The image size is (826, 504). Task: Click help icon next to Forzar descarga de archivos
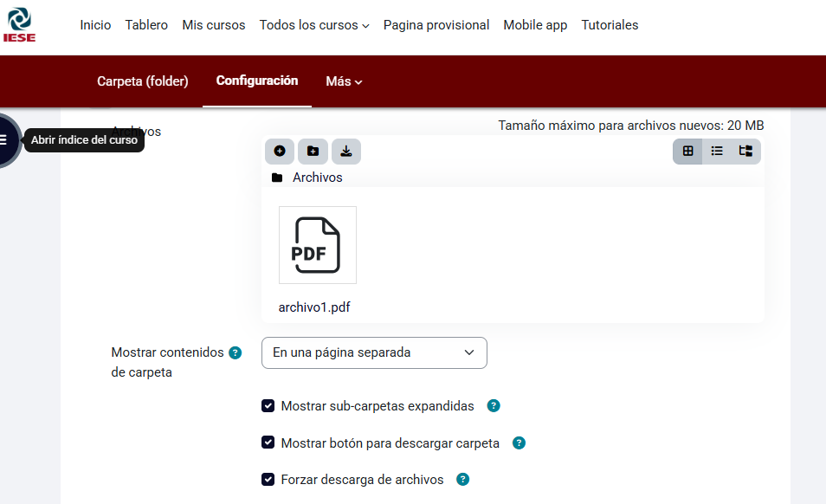tap(463, 480)
